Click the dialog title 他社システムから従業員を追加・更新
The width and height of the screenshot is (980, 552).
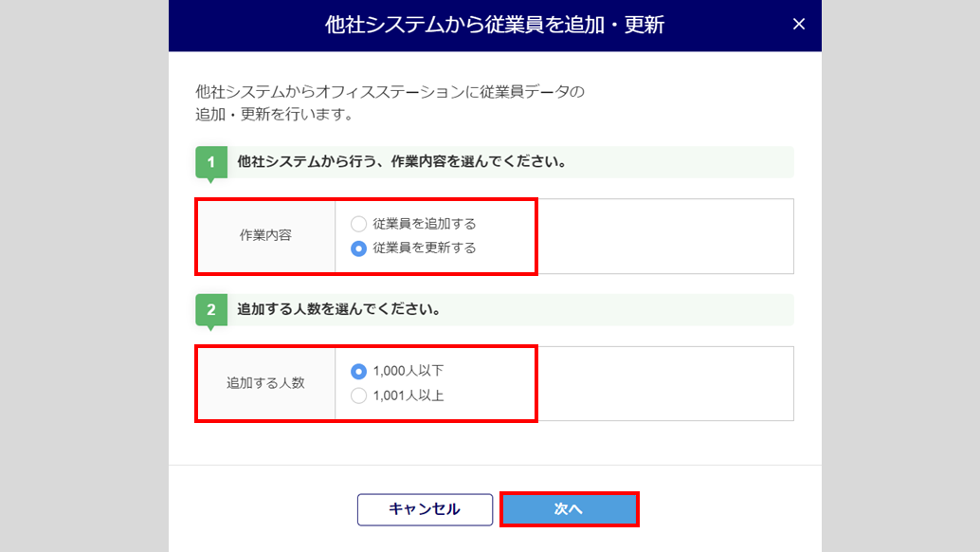tap(494, 26)
